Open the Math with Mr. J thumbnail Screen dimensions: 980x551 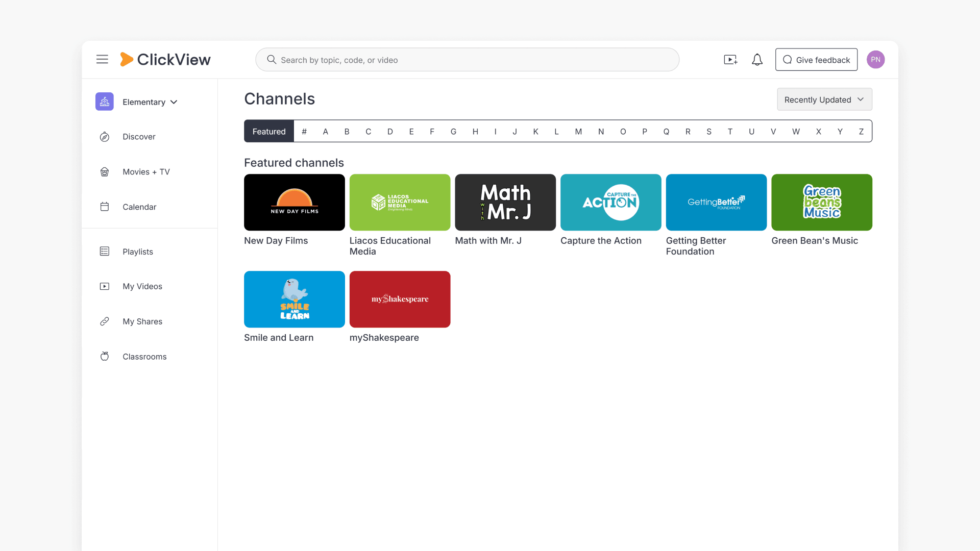[505, 202]
